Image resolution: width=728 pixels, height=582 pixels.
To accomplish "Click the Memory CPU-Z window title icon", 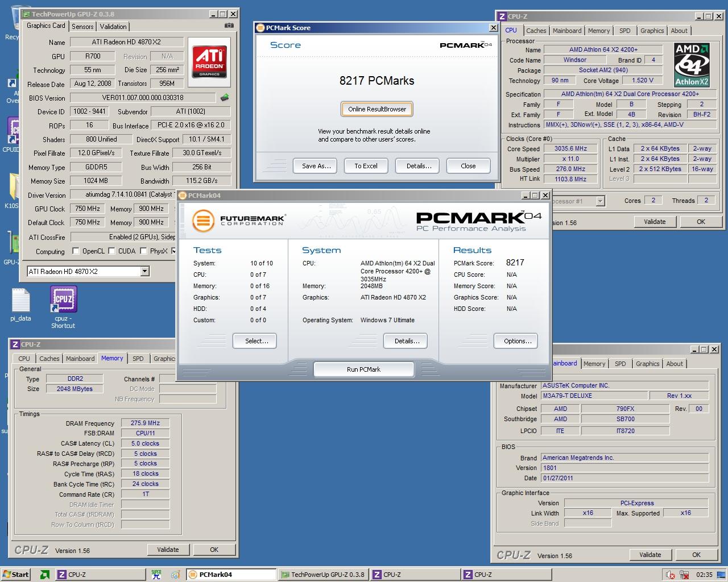I will tap(15, 344).
